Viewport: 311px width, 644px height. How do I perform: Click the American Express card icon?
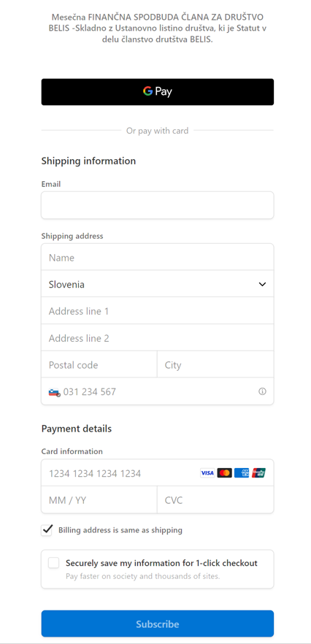(x=242, y=473)
